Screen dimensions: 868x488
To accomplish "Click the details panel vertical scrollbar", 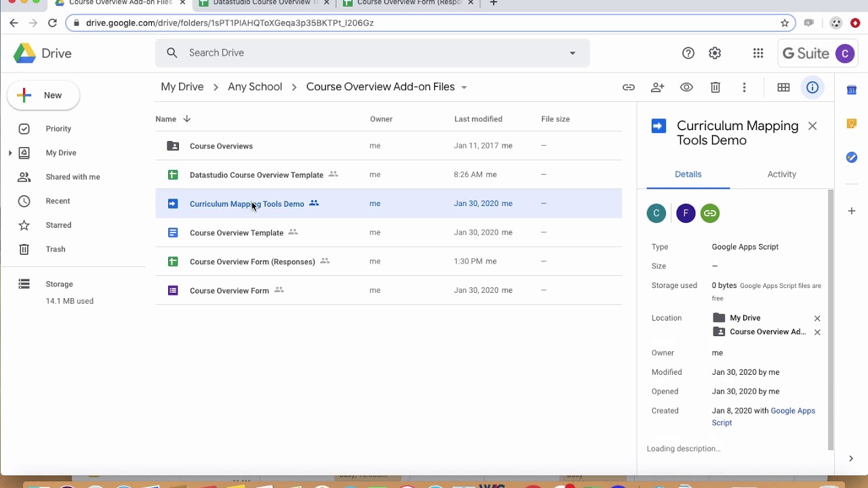I will click(x=830, y=319).
